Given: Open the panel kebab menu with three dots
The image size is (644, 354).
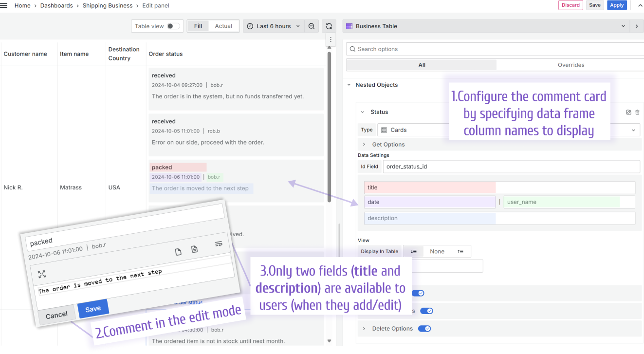Looking at the screenshot, I should (x=331, y=39).
